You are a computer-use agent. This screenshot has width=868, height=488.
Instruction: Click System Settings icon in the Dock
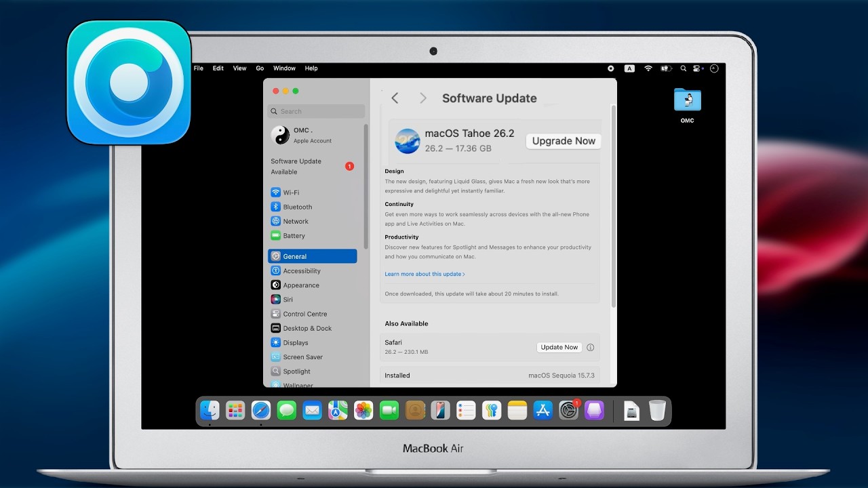click(569, 410)
